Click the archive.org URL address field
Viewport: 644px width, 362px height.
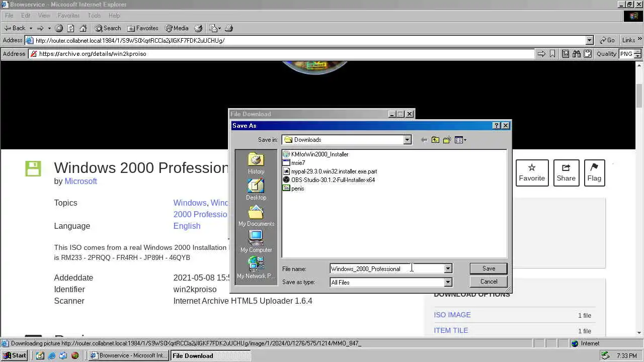click(x=282, y=54)
